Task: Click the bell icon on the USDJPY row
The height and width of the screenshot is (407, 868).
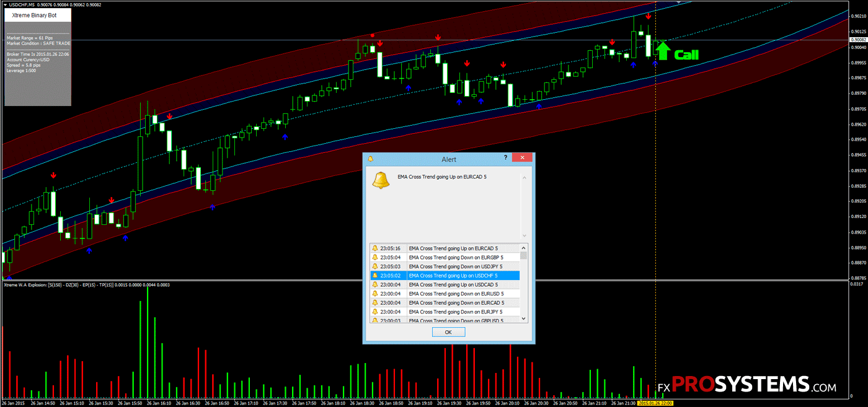Action: (x=374, y=266)
